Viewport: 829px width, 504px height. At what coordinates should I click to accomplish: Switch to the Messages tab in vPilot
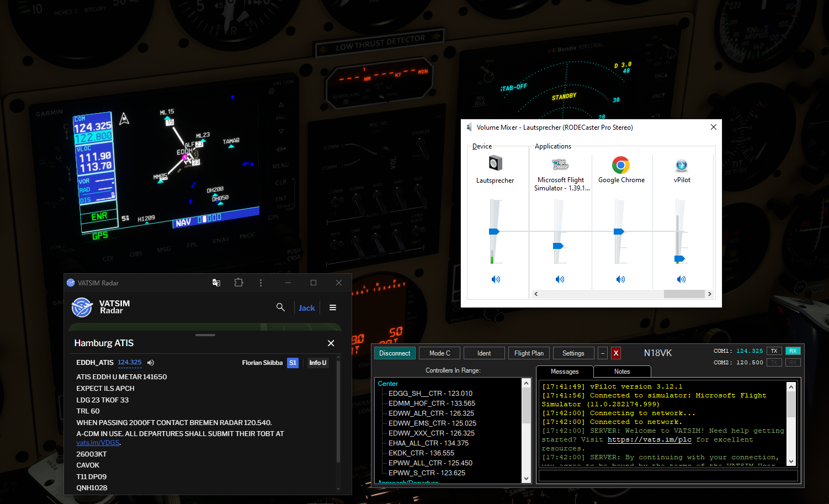565,372
